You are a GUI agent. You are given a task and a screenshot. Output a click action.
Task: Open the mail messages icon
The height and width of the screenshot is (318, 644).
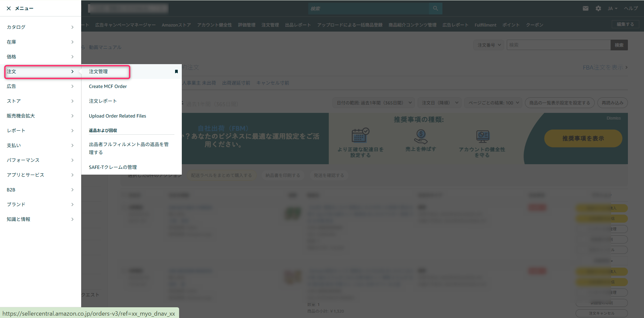tap(585, 8)
